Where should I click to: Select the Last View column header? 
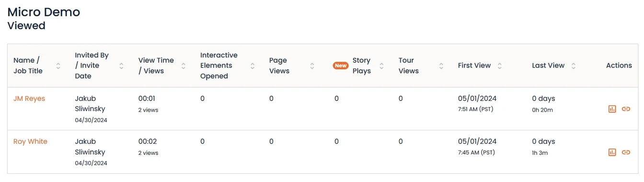point(548,66)
